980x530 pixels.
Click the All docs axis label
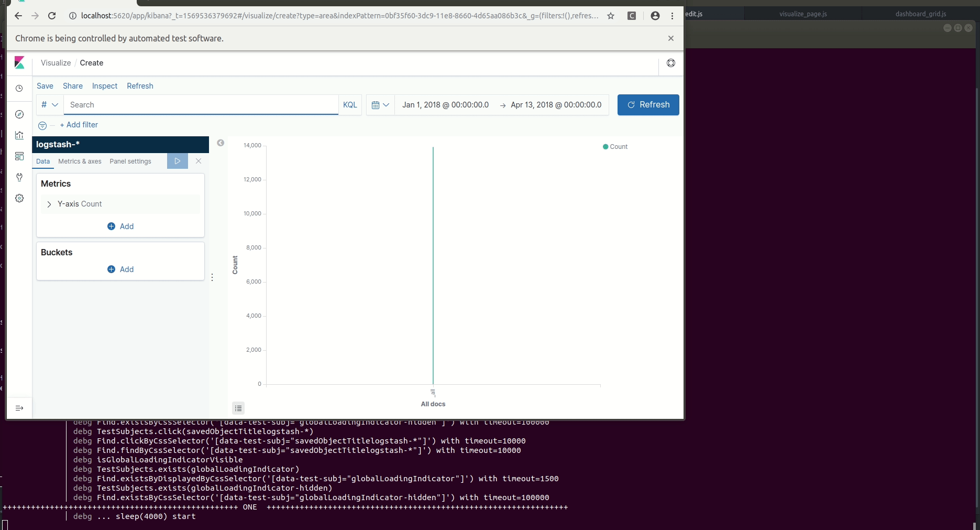point(433,404)
